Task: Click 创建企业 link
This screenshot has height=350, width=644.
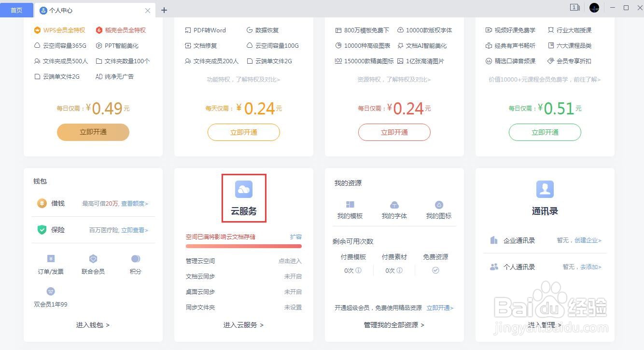Action: (x=588, y=240)
